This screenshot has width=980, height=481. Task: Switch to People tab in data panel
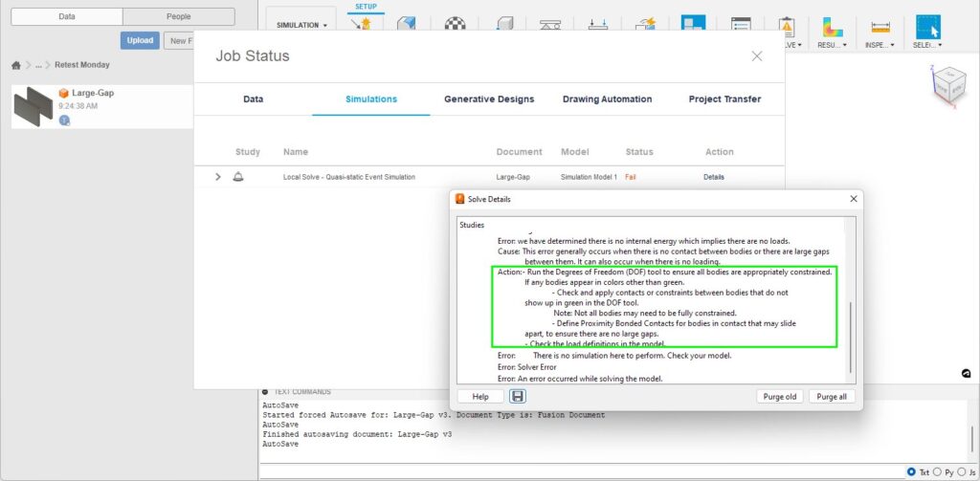click(179, 17)
